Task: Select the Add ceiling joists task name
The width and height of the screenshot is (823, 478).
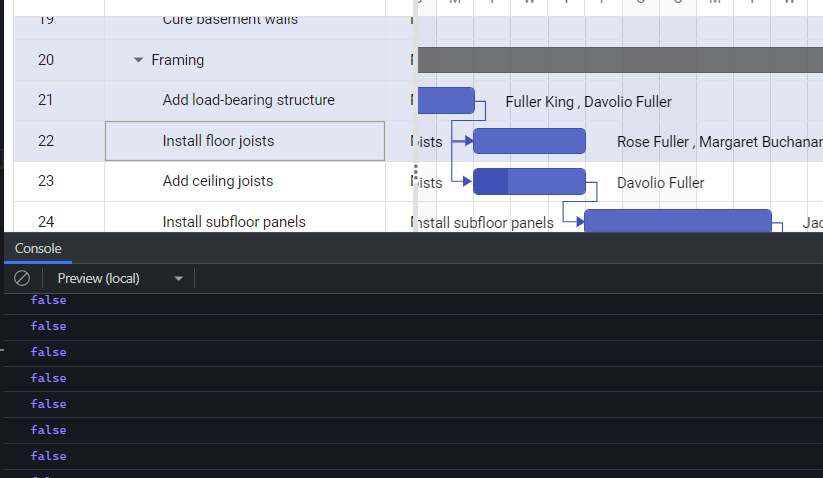Action: click(217, 181)
